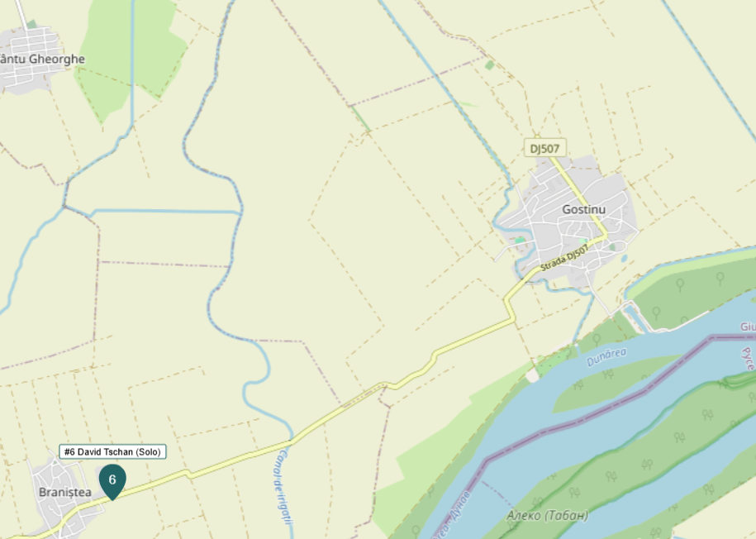This screenshot has width=756, height=539.
Task: Click the 'Canal de irigații' waterway label
Action: click(285, 488)
